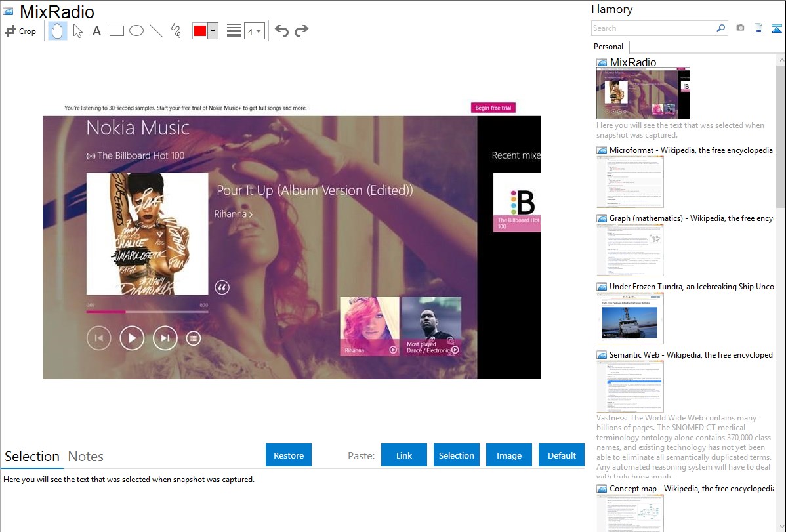Click the MixRadio title in snapshot list
This screenshot has height=532, width=786.
632,63
